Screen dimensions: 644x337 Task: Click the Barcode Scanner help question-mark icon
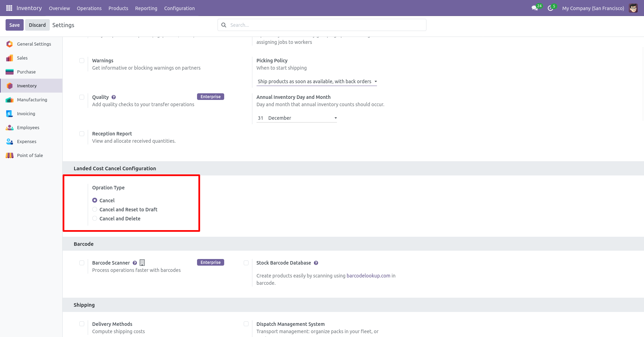[x=135, y=263]
